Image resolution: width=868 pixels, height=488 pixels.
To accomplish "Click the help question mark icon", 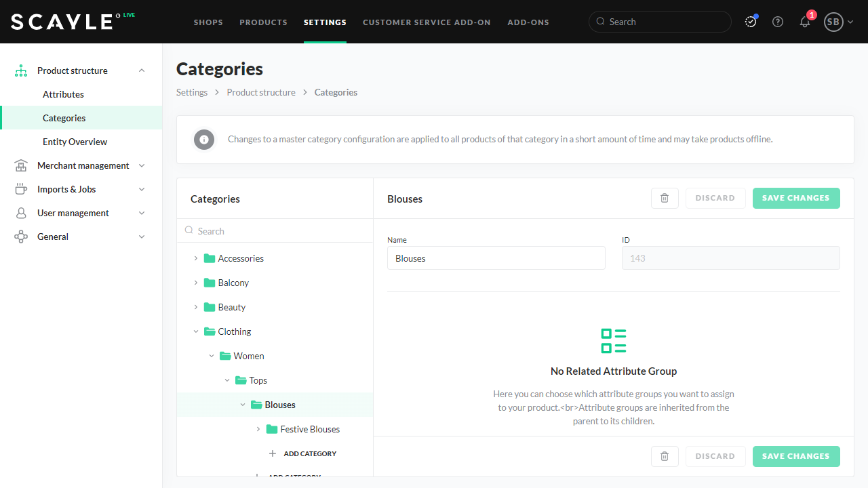I will tap(778, 22).
